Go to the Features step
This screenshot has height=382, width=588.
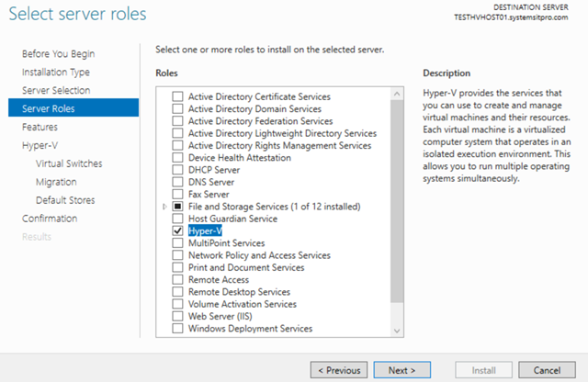(40, 127)
